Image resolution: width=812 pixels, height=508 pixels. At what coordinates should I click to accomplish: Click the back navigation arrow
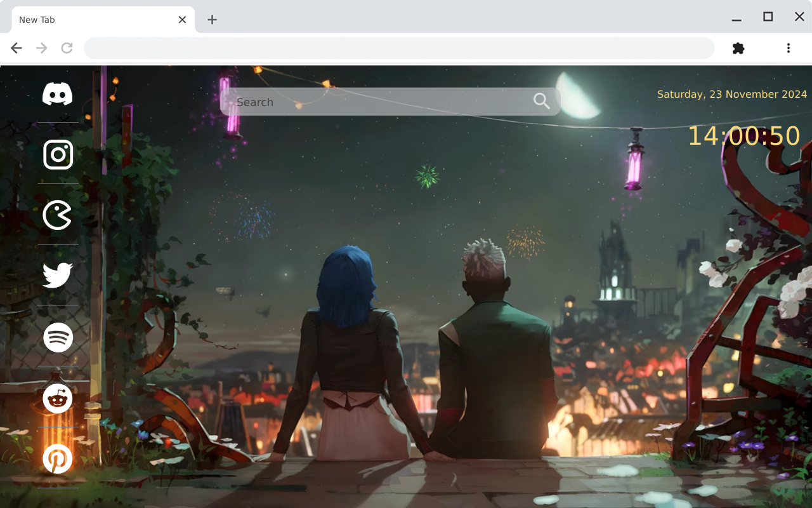click(x=16, y=48)
